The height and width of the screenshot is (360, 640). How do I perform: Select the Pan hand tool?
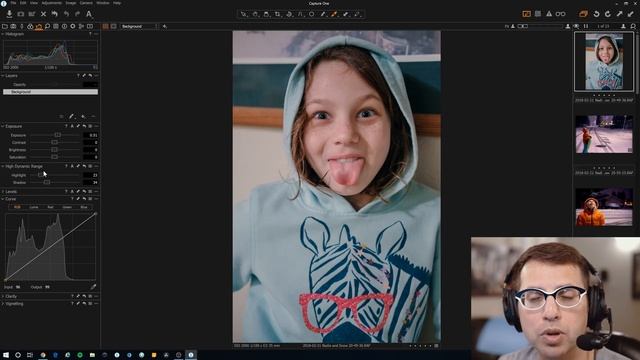coord(255,14)
